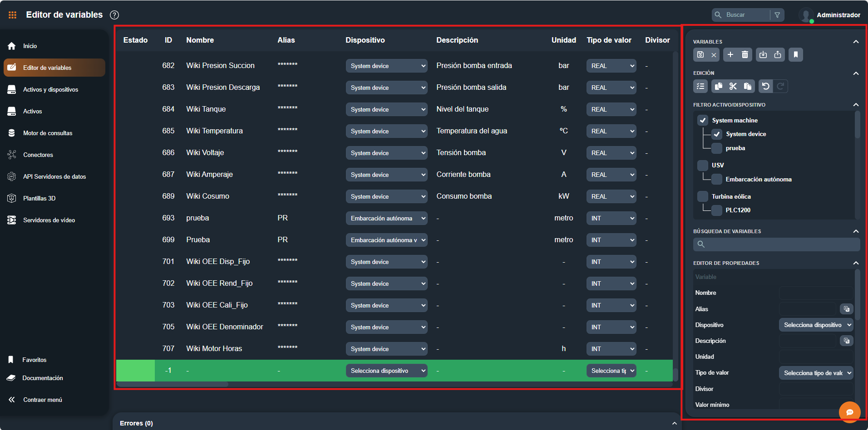Open the Documentación page
The image size is (868, 430).
click(x=43, y=378)
